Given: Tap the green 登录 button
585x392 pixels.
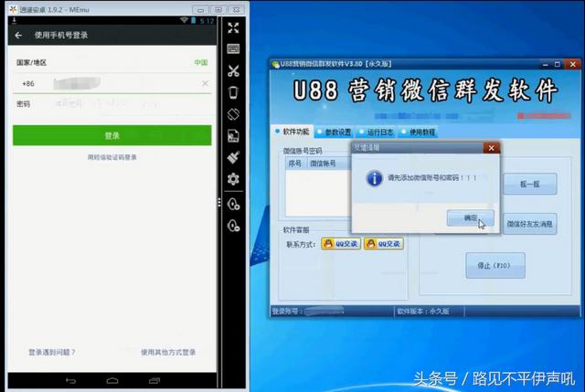Looking at the screenshot, I should pos(112,135).
